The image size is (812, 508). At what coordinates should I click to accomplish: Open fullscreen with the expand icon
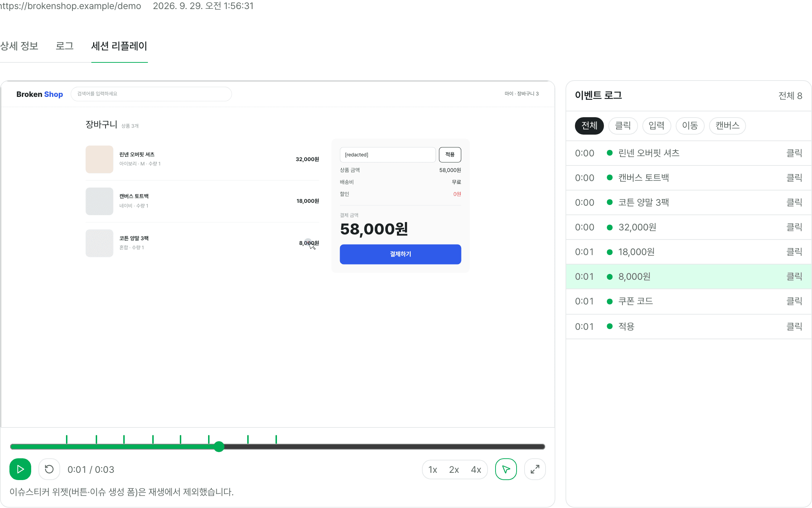click(535, 469)
